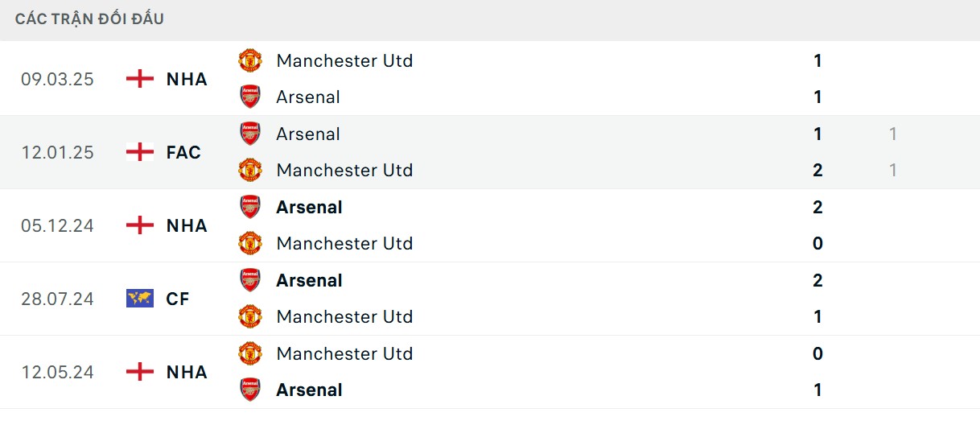Screen dimensions: 980x425
Task: Open Manchester Utd name in 28.07.24 match
Action: point(344,316)
